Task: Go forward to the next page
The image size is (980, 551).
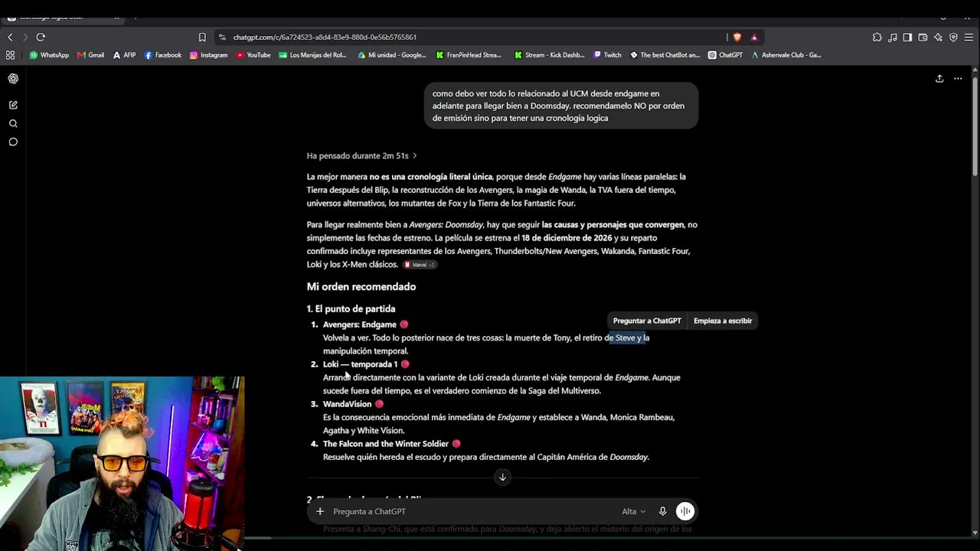Action: click(x=24, y=37)
